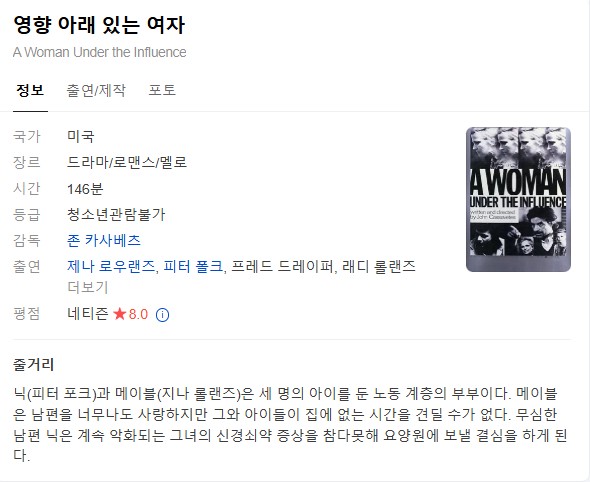Open actor link 제나 로우랜즈
Image resolution: width=590 pixels, height=482 pixels.
[111, 266]
